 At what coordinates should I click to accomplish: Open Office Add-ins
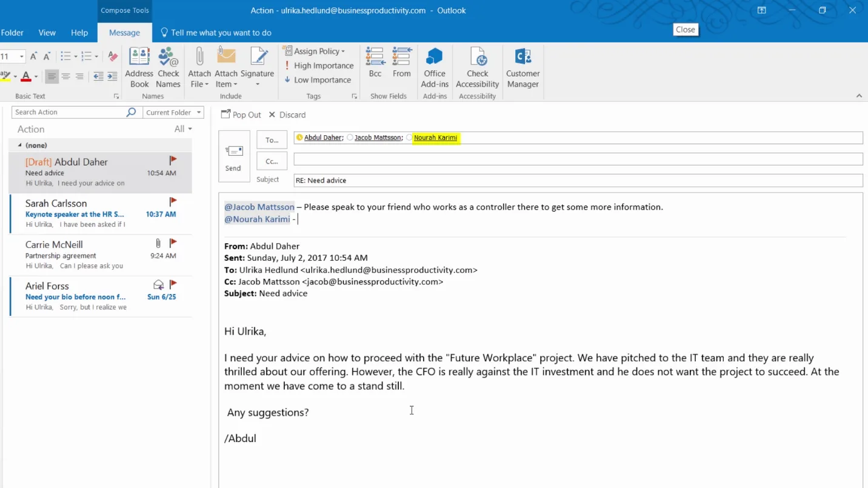435,67
